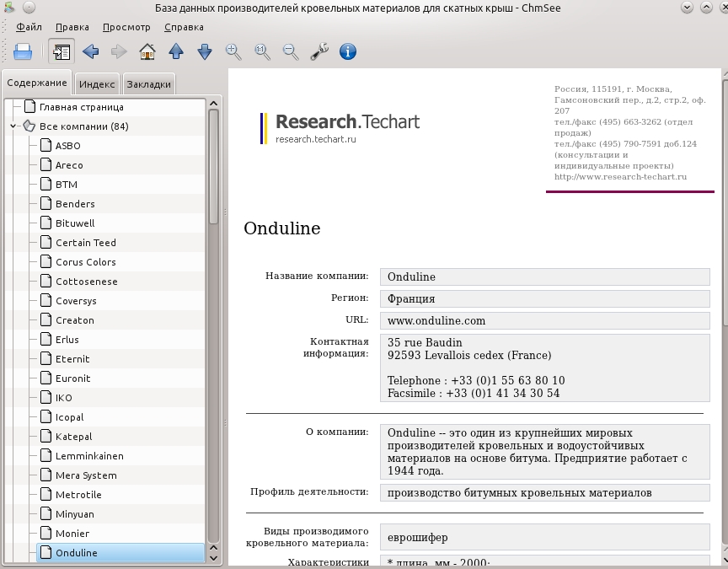Open Eternit company page
Image resolution: width=728 pixels, height=569 pixels.
coord(72,359)
